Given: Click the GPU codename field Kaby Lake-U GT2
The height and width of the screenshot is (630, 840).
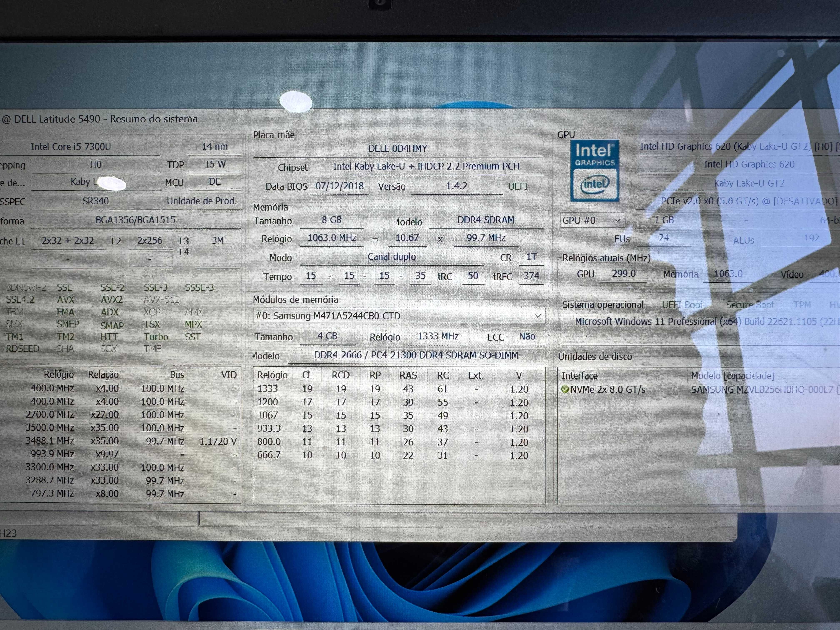Looking at the screenshot, I should point(749,183).
